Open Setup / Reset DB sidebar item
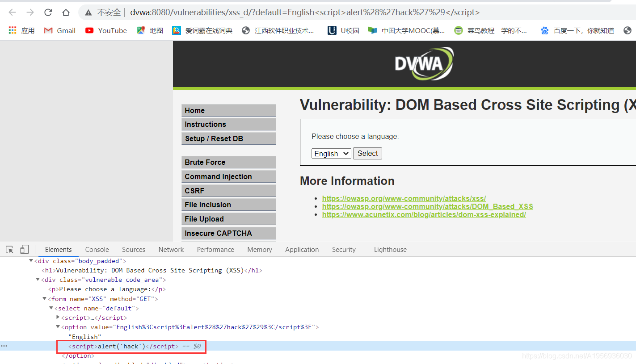Viewport: 636px width, 364px height. tap(229, 138)
